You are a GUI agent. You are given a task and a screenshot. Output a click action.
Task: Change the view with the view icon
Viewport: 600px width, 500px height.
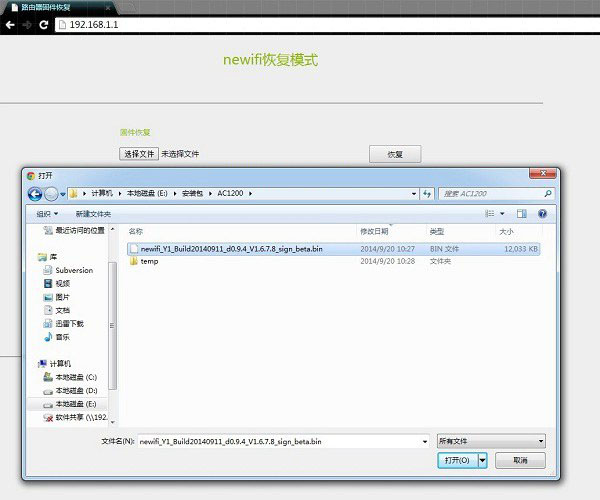click(x=489, y=213)
